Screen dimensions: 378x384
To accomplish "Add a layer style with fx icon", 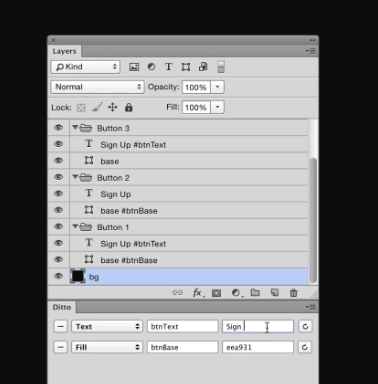I will click(198, 293).
